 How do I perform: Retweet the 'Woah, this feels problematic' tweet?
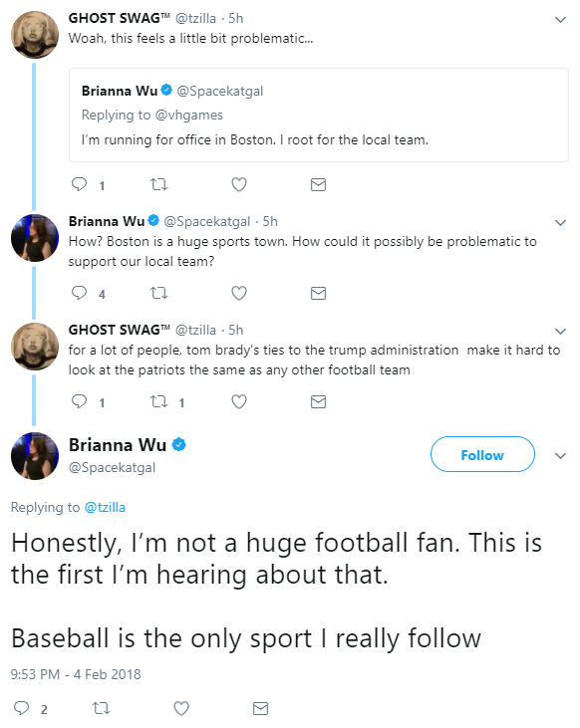[158, 185]
